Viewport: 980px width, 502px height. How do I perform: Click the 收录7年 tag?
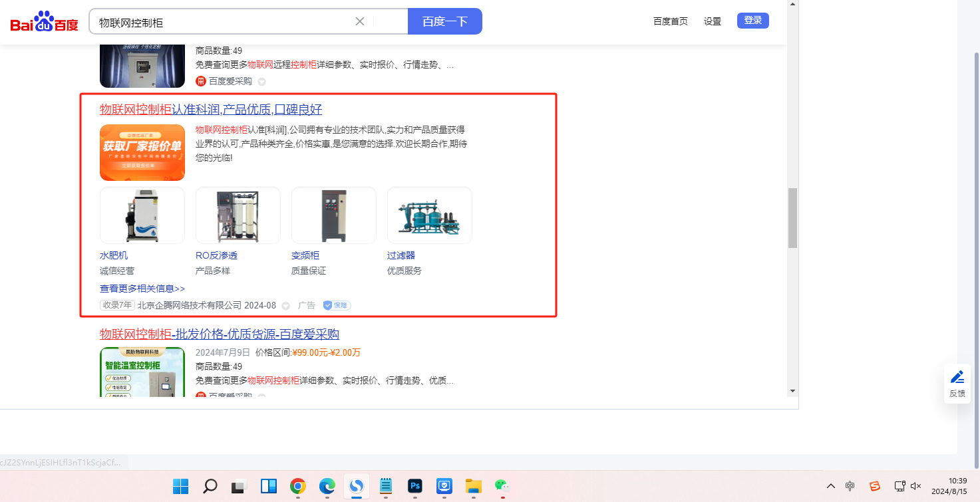click(x=117, y=305)
